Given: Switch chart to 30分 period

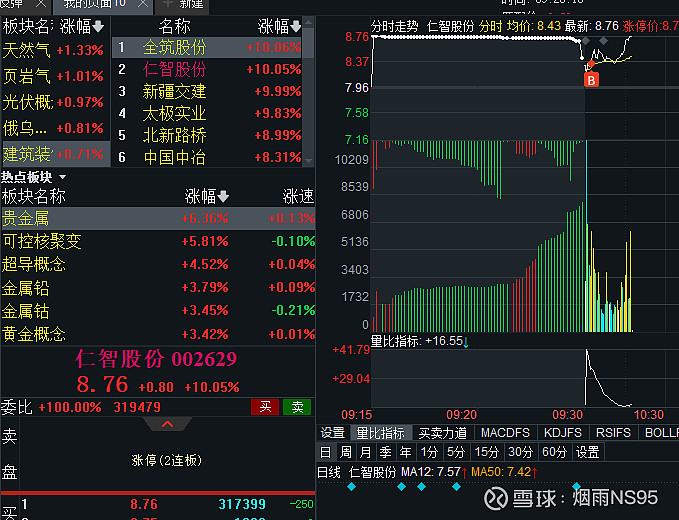Looking at the screenshot, I should point(520,452).
